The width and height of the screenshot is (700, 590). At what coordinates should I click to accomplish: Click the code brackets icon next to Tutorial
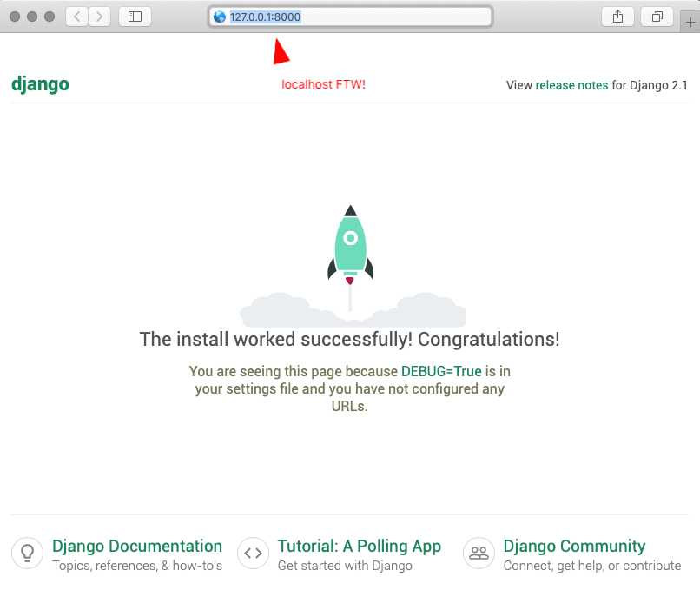[x=253, y=553]
